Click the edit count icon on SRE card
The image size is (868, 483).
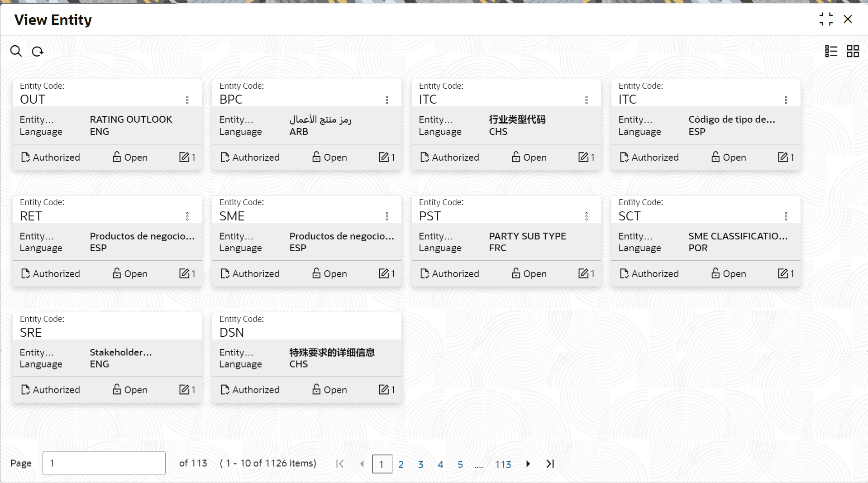point(184,389)
